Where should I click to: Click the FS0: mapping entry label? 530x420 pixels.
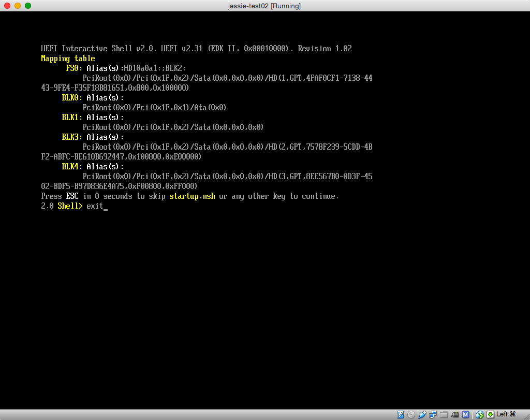pyautogui.click(x=74, y=68)
